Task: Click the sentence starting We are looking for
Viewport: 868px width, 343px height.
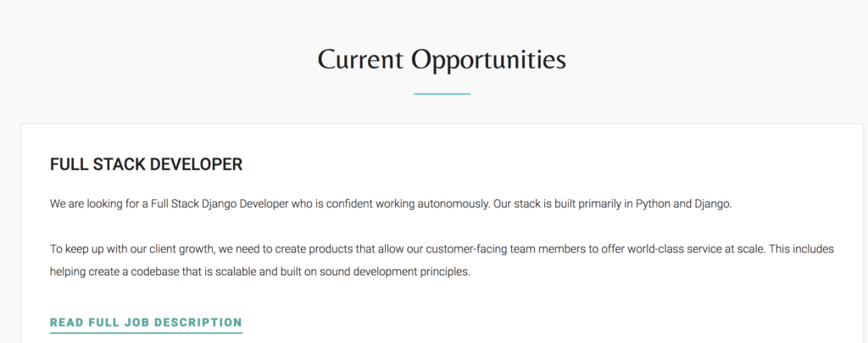Action: [270, 204]
